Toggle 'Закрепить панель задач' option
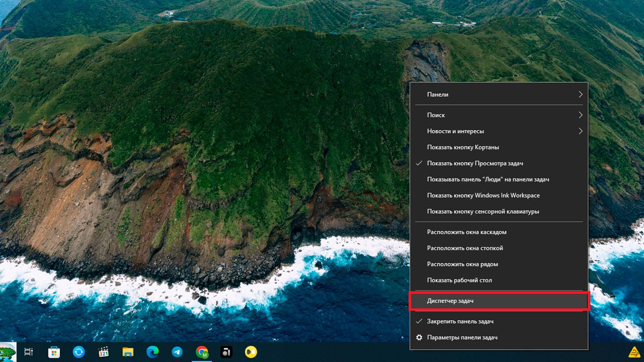Viewport: 644px width, 362px height. coord(460,321)
